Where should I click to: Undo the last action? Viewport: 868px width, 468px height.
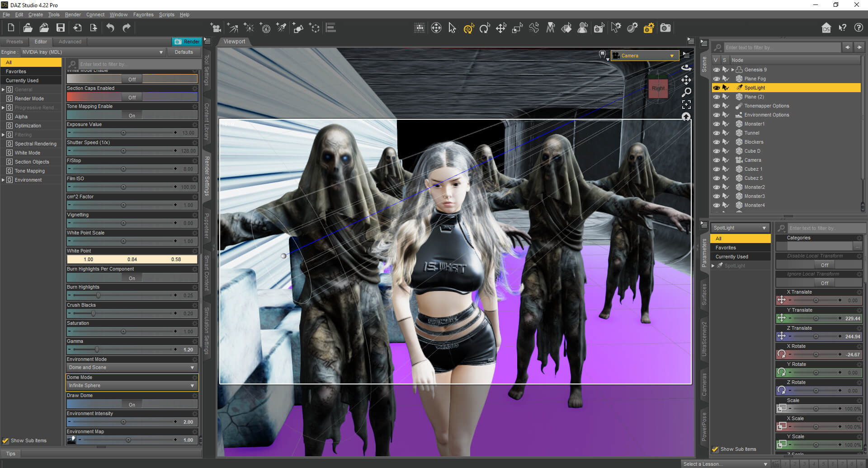110,28
